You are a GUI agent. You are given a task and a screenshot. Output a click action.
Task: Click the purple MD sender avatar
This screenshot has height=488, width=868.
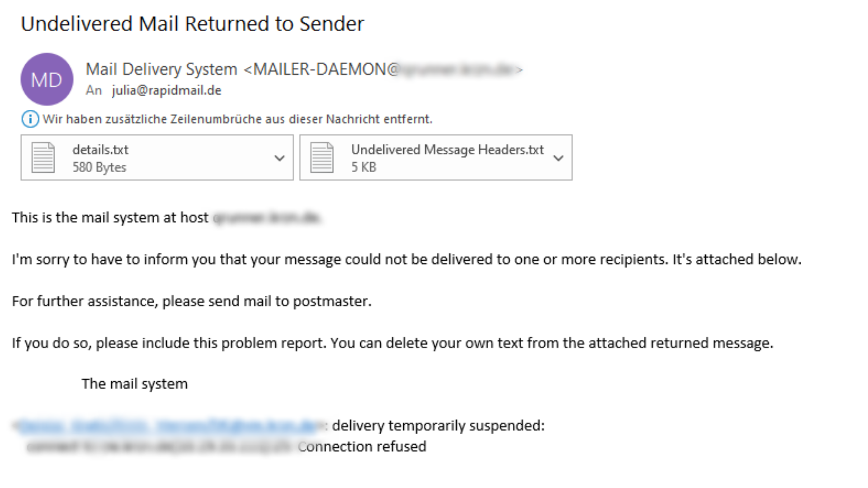click(x=47, y=80)
